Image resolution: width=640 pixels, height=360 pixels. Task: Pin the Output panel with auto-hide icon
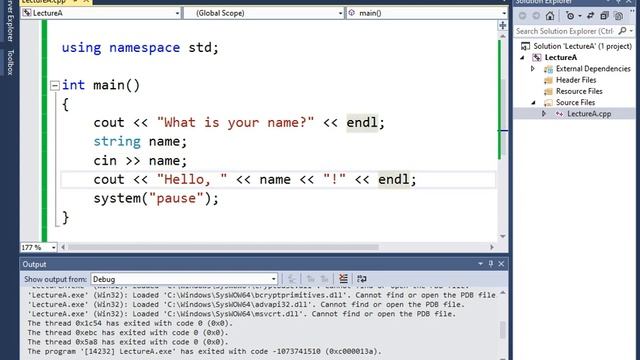491,264
